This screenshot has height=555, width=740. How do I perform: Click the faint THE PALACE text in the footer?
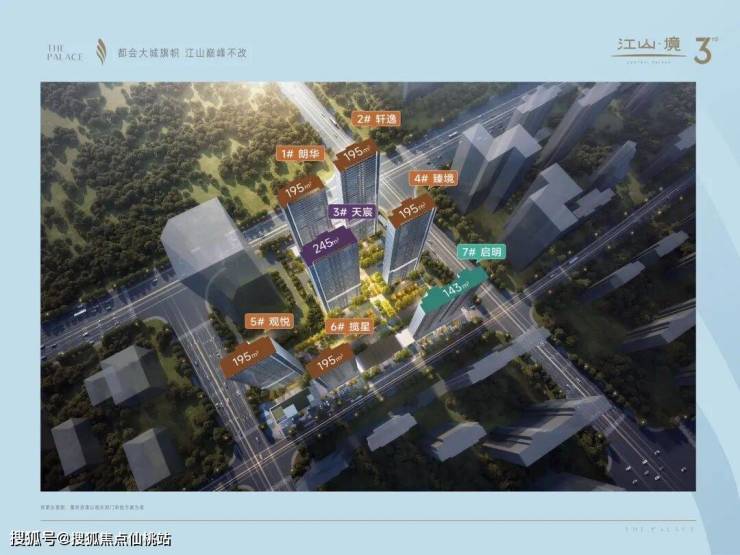pyautogui.click(x=660, y=530)
